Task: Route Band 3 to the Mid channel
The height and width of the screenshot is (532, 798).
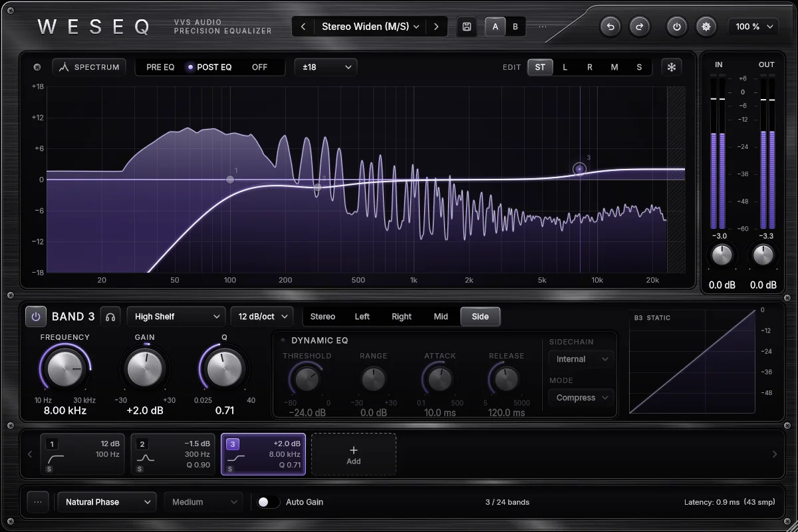Action: [441, 317]
